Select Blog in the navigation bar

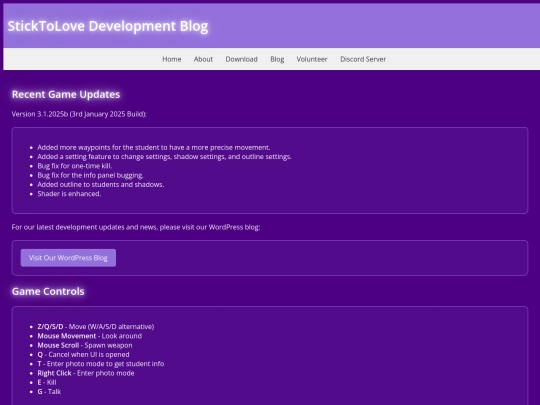click(277, 59)
